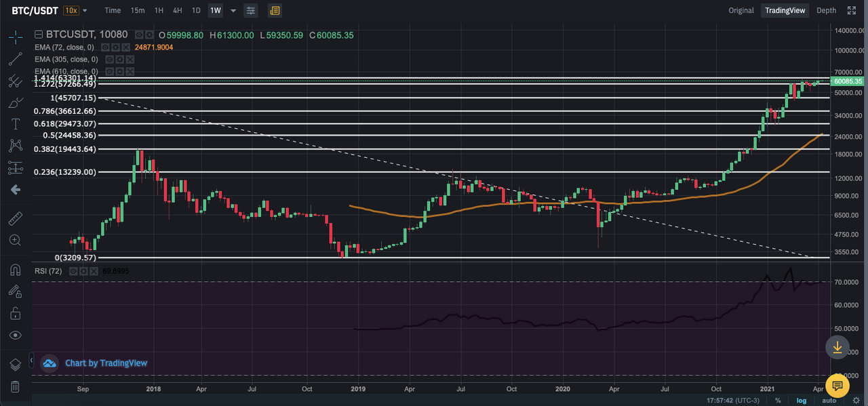Screen dimensions: 868x406
Task: Open BTCUSDT series settings gear
Action: tap(149, 35)
